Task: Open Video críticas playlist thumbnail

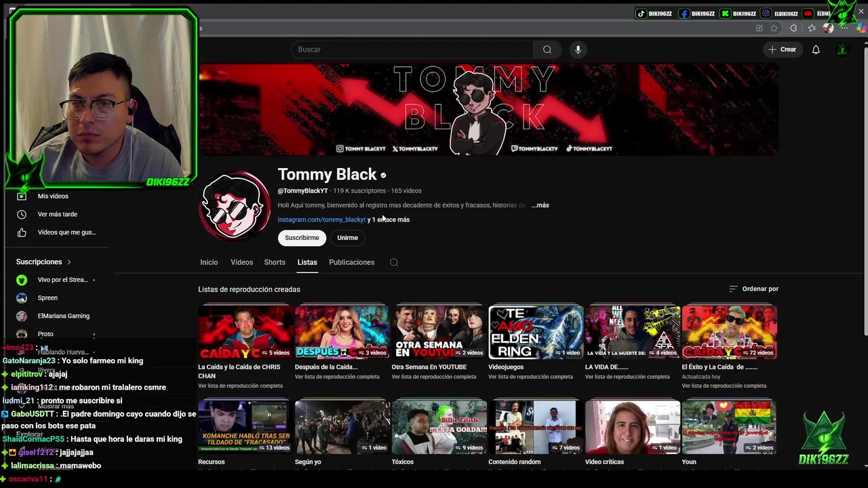Action: point(633,427)
